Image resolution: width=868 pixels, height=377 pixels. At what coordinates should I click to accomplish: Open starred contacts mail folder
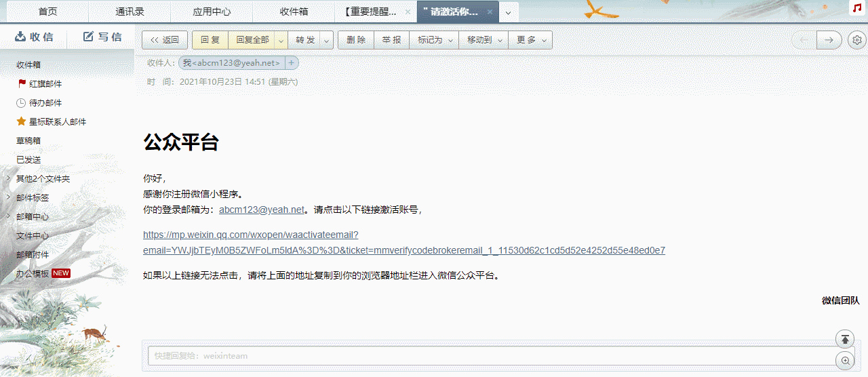tap(52, 122)
